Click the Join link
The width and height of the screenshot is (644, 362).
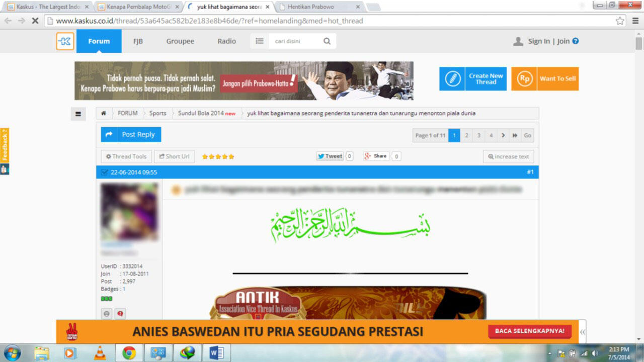[x=563, y=41]
